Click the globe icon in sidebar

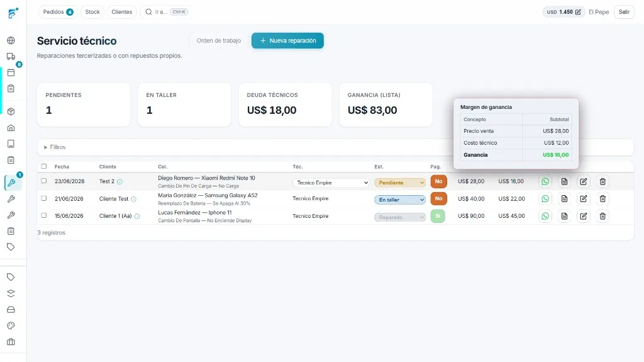point(11,40)
